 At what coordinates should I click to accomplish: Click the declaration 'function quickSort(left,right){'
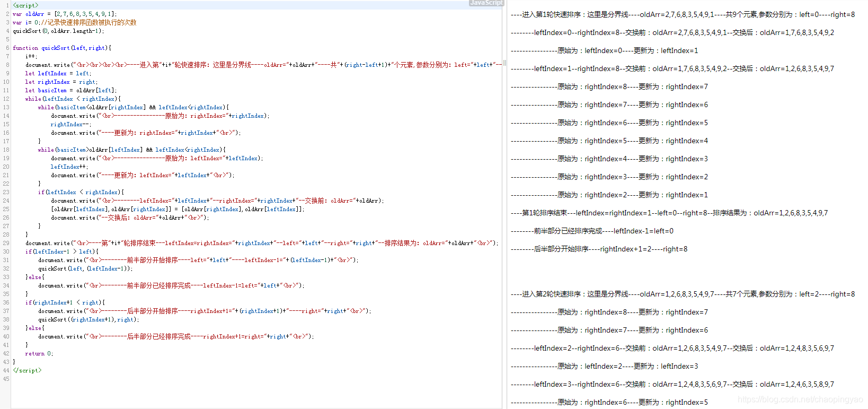tap(62, 48)
